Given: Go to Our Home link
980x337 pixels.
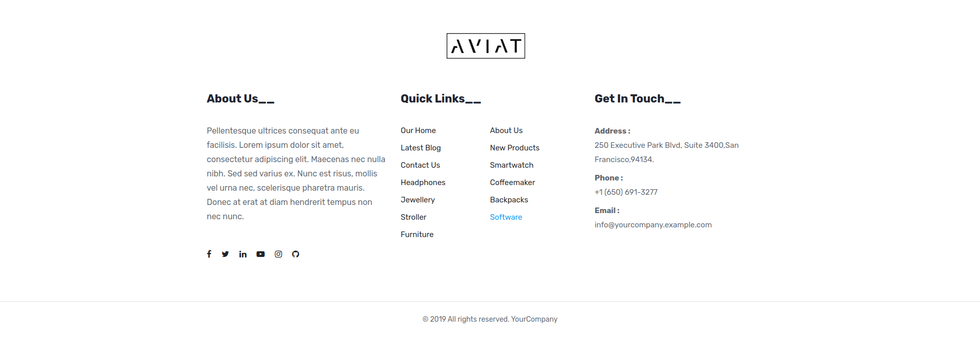Looking at the screenshot, I should [x=418, y=131].
